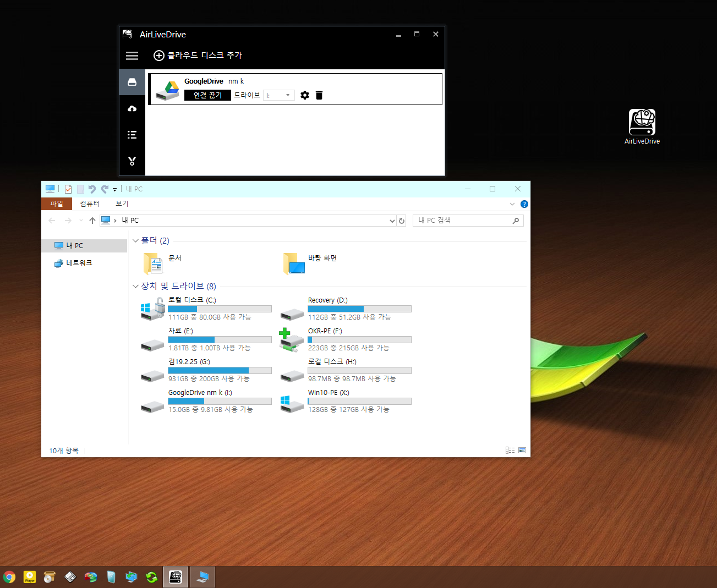This screenshot has height=588, width=717.
Task: Click 연결 끊기 disconnect button
Action: (207, 95)
